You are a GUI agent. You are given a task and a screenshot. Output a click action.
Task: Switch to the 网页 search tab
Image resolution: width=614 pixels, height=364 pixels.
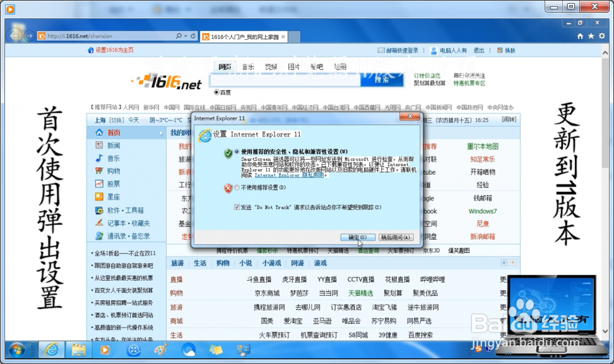pos(225,67)
